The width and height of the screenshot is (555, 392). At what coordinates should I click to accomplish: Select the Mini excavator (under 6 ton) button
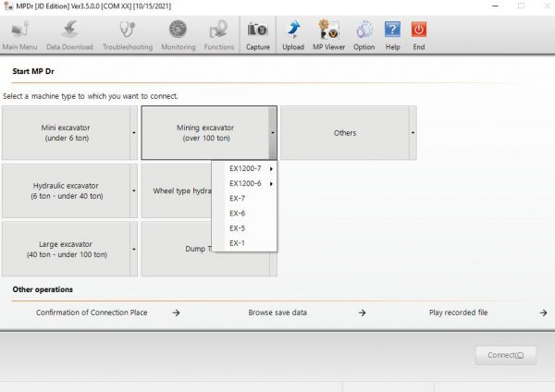click(x=66, y=133)
